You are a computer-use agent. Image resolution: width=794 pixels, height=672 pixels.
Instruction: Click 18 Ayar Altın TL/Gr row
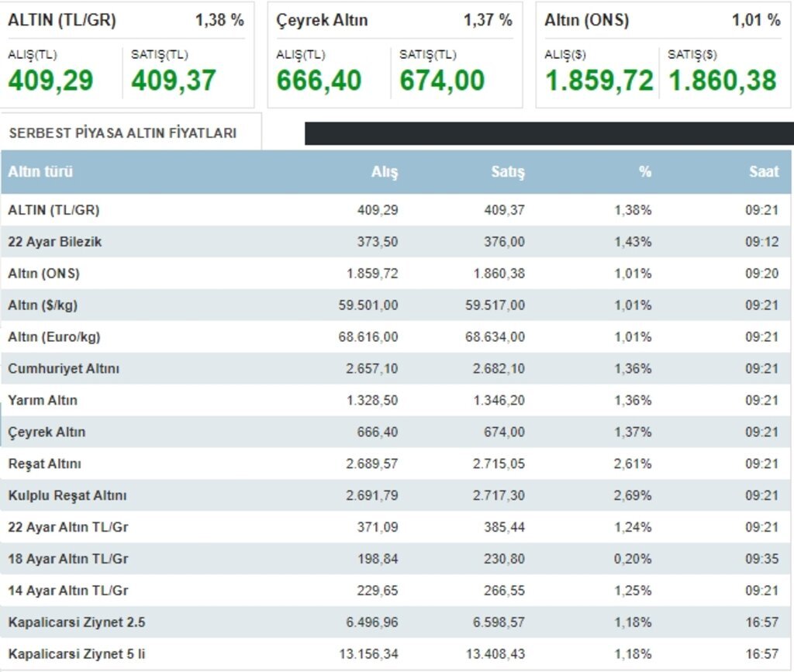(x=68, y=559)
